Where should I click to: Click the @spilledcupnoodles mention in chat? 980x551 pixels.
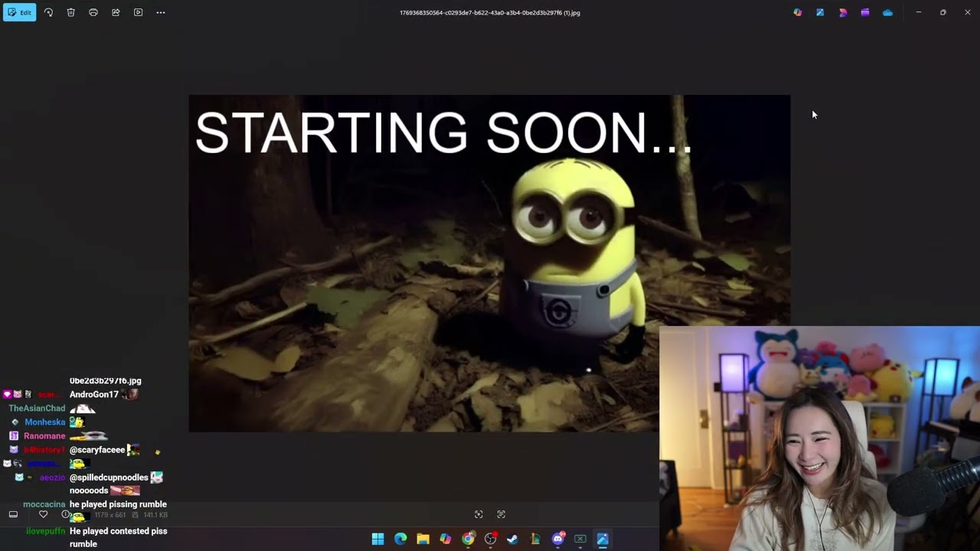click(109, 478)
